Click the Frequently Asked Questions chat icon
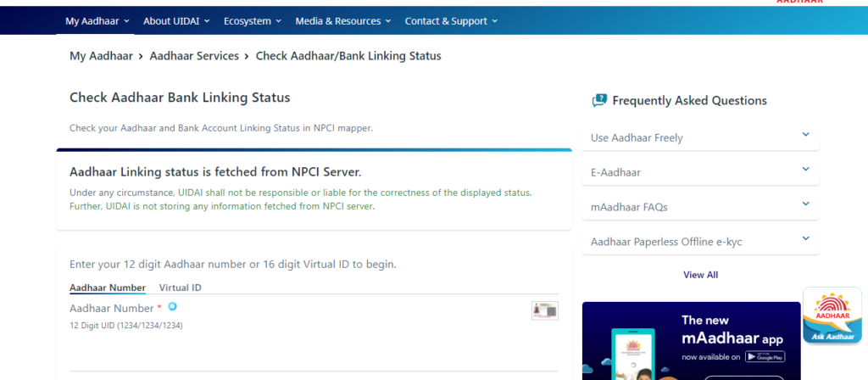868x380 pixels. 599,100
